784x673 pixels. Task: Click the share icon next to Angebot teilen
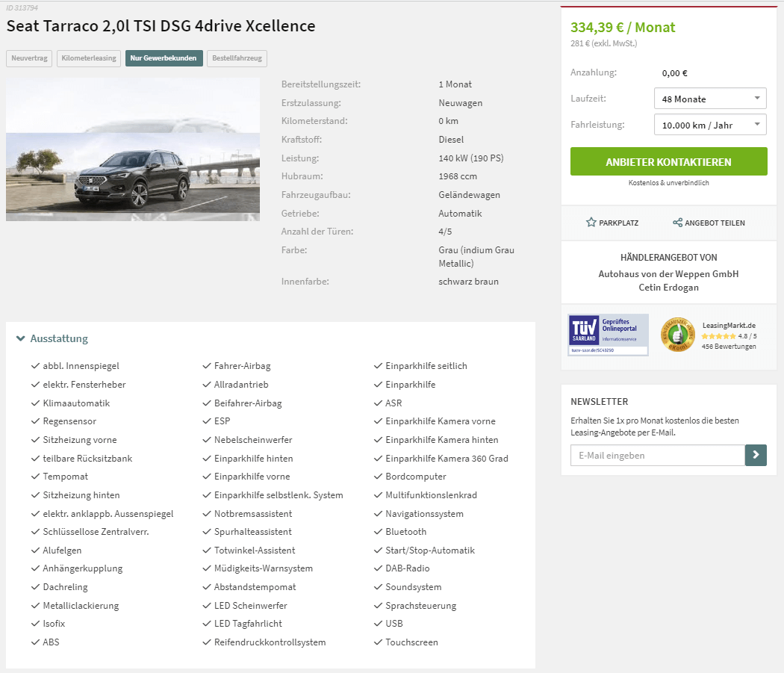tap(677, 223)
